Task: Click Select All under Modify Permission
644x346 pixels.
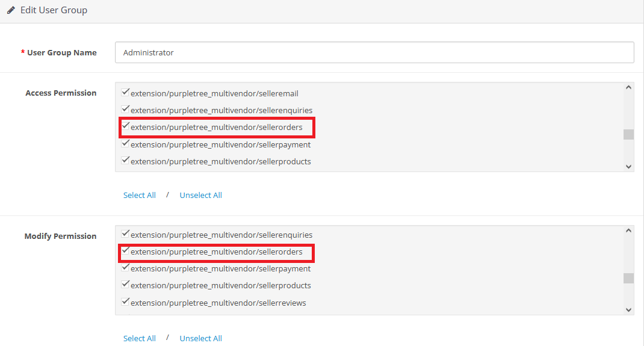Action: [x=139, y=339]
